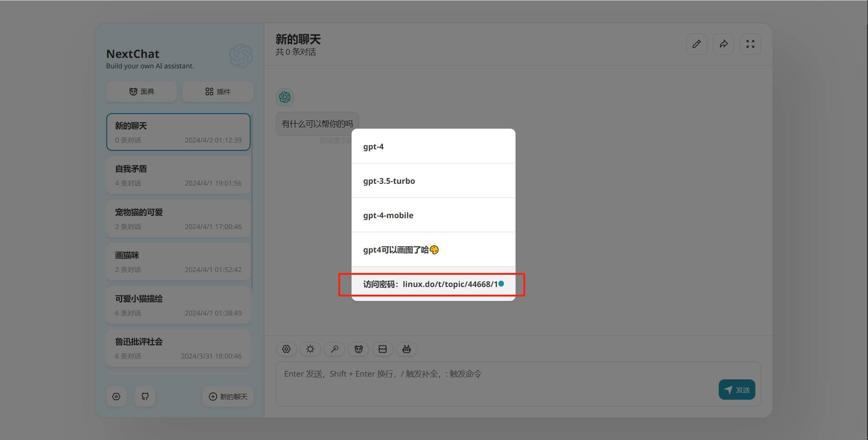Clear context with the break icon
This screenshot has height=440, width=868.
click(x=383, y=349)
